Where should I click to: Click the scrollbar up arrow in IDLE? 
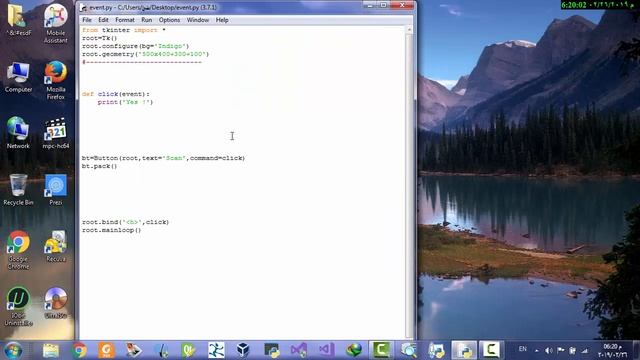tap(409, 29)
